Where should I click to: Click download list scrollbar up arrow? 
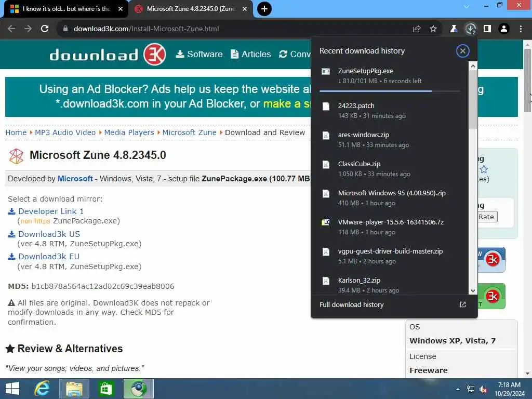coord(473,66)
